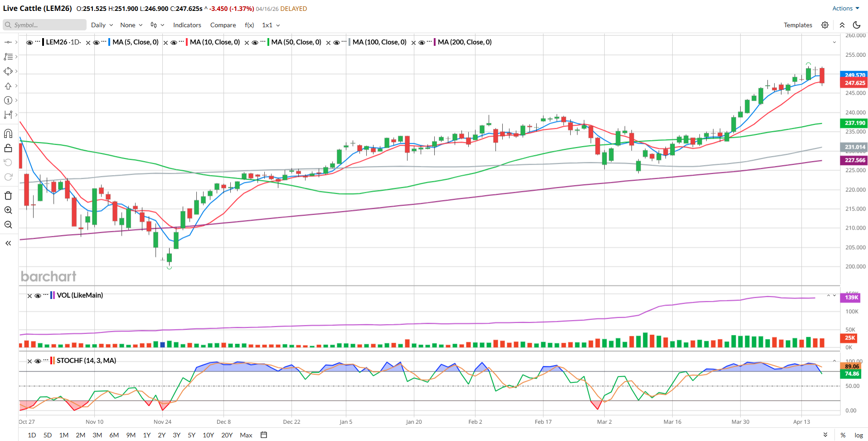Viewport: 868px width, 441px height.
Task: Switch to dark mode moon icon
Action: (856, 25)
